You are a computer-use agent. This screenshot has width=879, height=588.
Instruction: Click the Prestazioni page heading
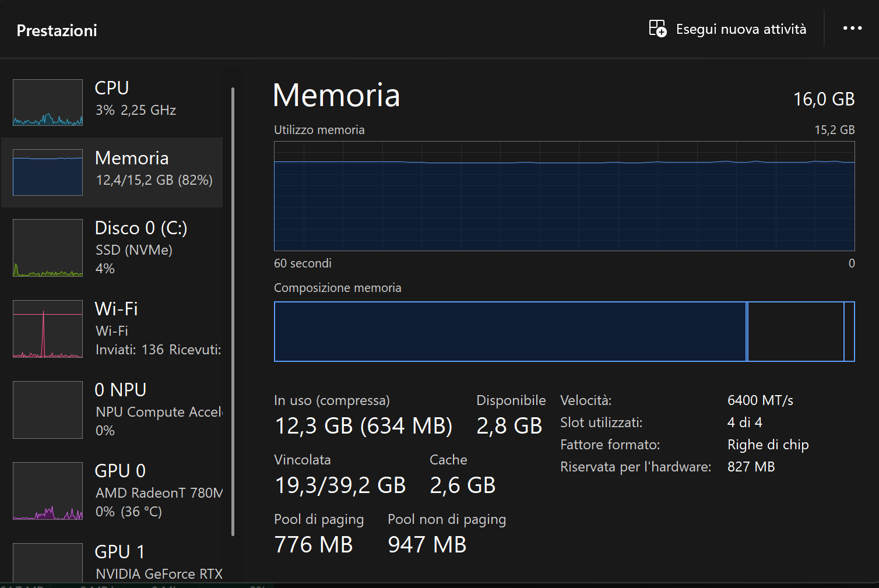coord(57,30)
